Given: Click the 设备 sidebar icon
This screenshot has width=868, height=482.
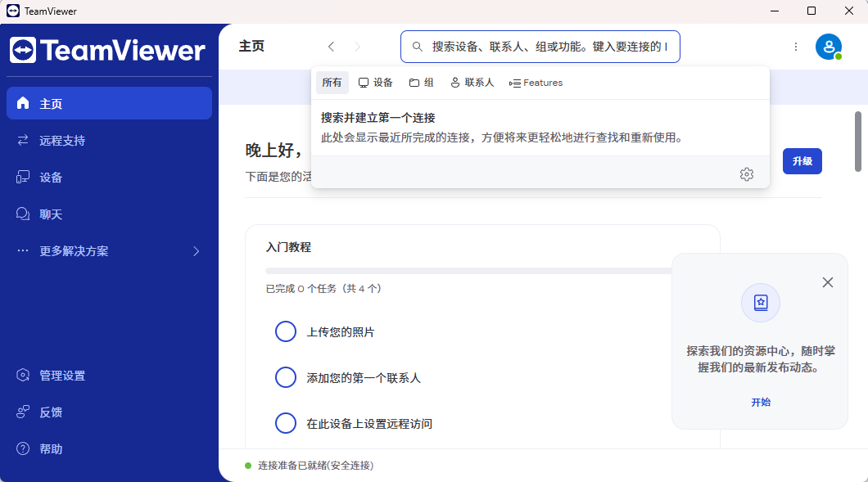Looking at the screenshot, I should [23, 177].
